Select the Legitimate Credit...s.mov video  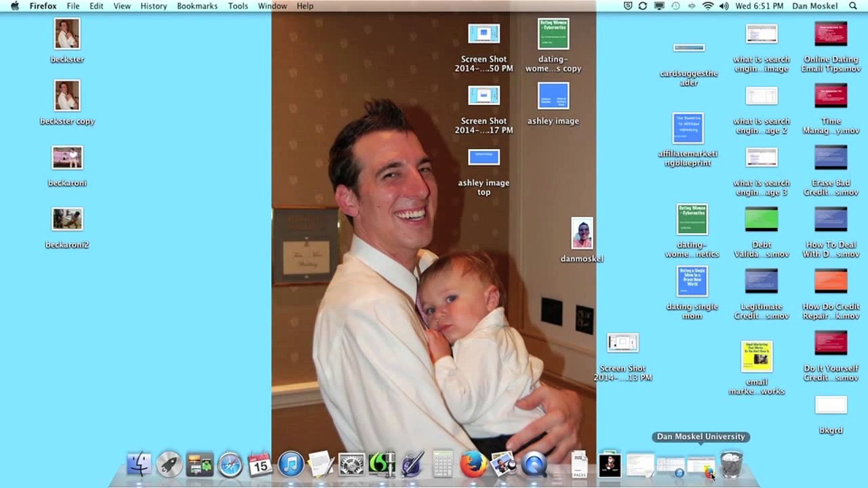[762, 281]
